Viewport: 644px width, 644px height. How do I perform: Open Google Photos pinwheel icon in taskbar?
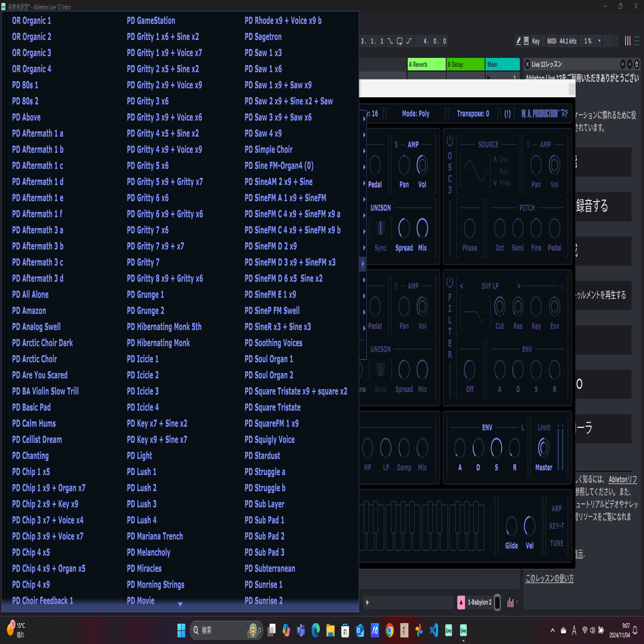click(419, 630)
